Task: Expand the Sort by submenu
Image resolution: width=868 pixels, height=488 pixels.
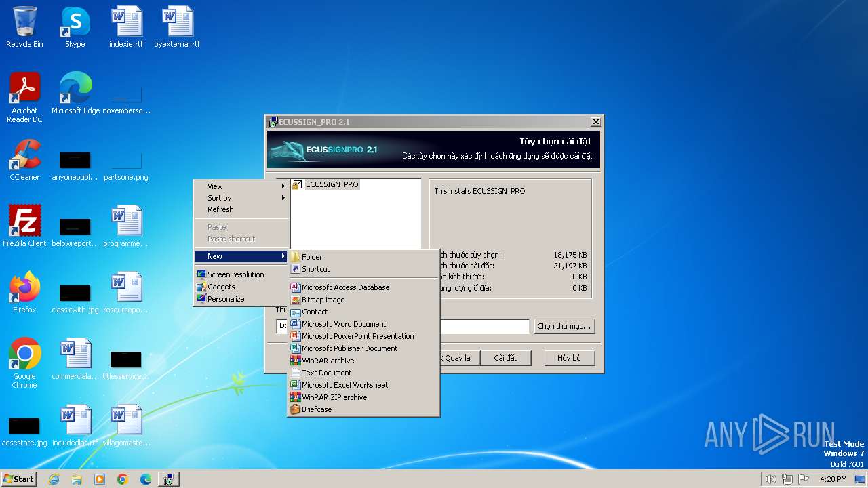Action: [241, 198]
